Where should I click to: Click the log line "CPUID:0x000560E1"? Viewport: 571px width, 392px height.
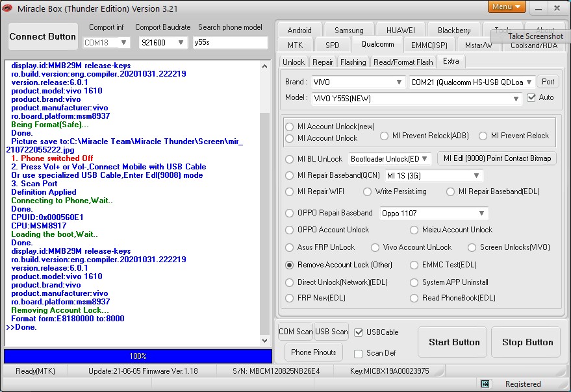coord(47,217)
